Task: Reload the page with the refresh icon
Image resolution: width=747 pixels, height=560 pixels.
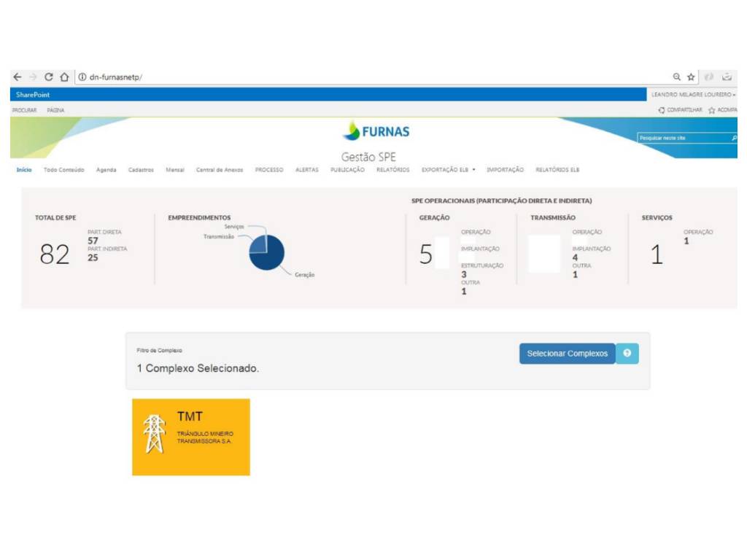Action: 49,77
